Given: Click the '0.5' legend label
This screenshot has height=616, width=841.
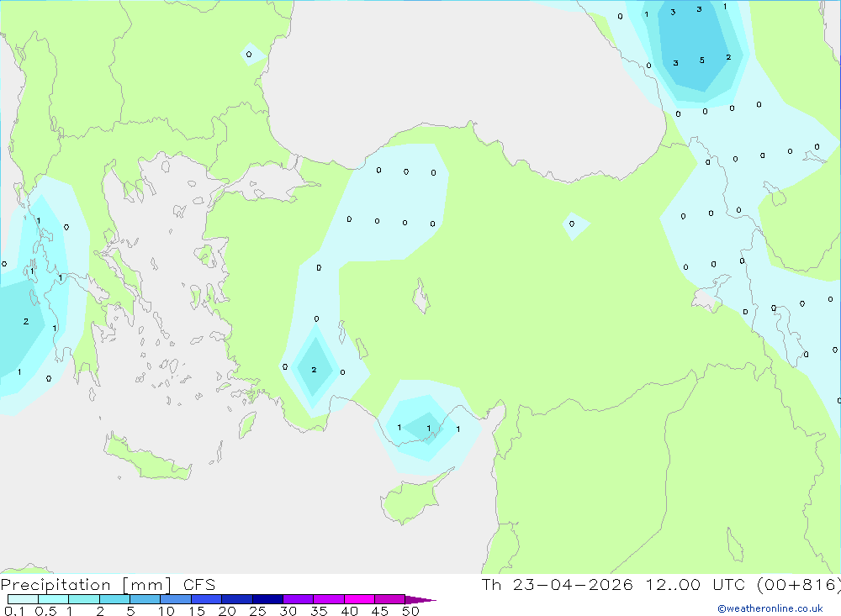Looking at the screenshot, I should [45, 611].
